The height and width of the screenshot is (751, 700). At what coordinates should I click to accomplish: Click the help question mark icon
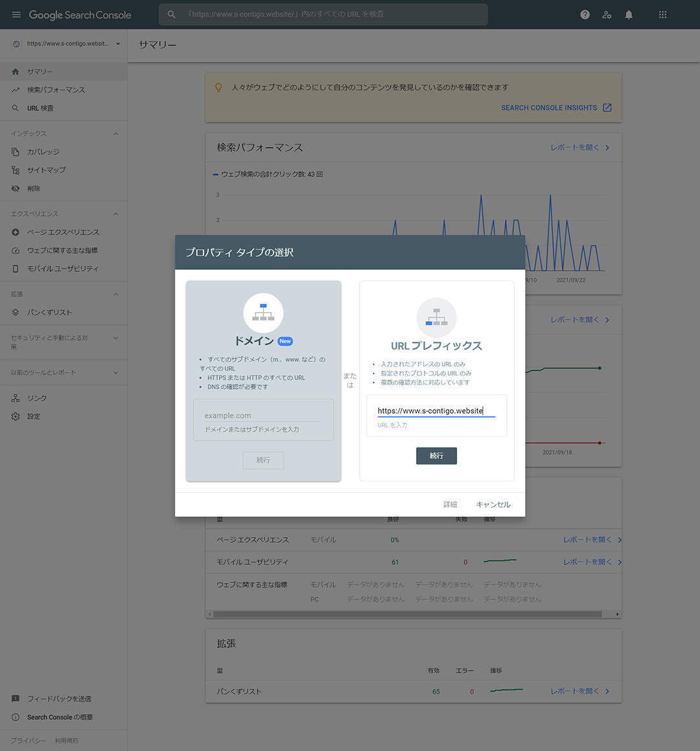(585, 15)
